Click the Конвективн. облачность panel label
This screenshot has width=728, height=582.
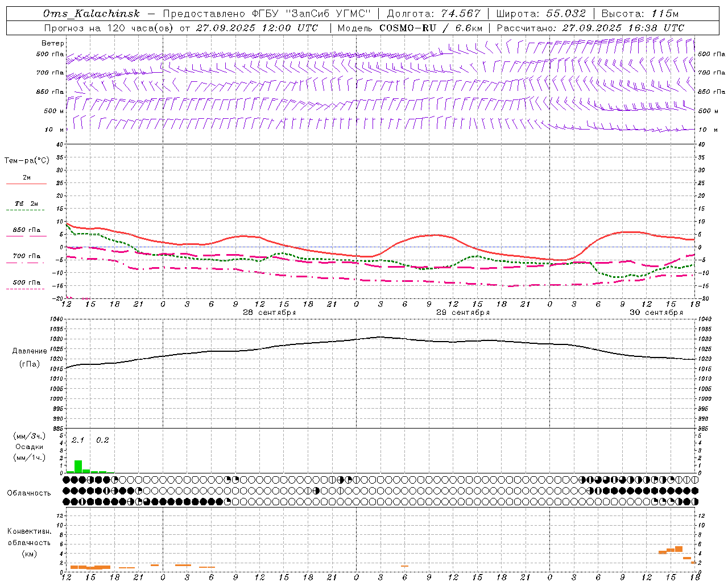(29, 542)
